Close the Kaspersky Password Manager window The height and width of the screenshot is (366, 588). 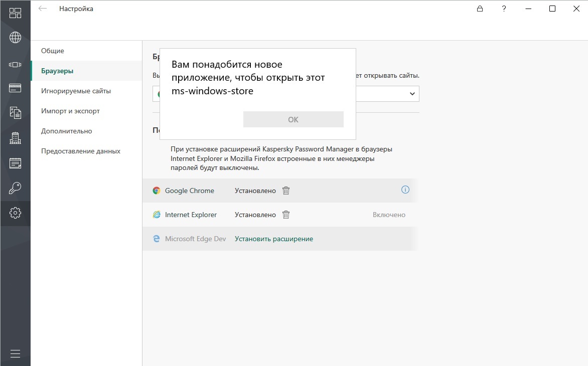(x=576, y=9)
